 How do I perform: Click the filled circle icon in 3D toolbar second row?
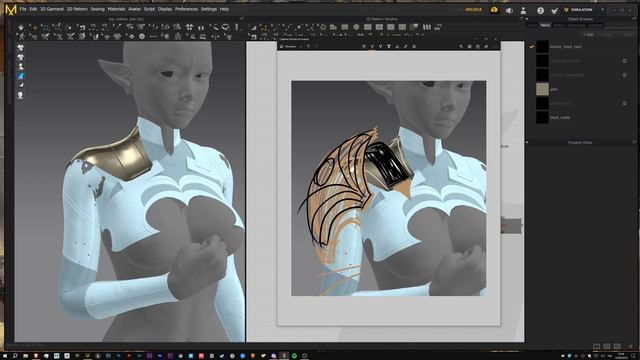[142, 36]
